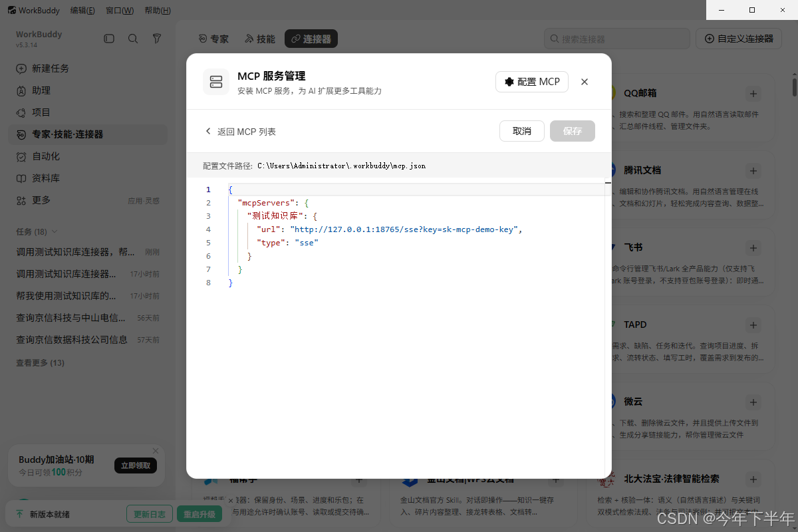The width and height of the screenshot is (798, 532).
Task: Switch to the 技能 tab
Action: [259, 39]
